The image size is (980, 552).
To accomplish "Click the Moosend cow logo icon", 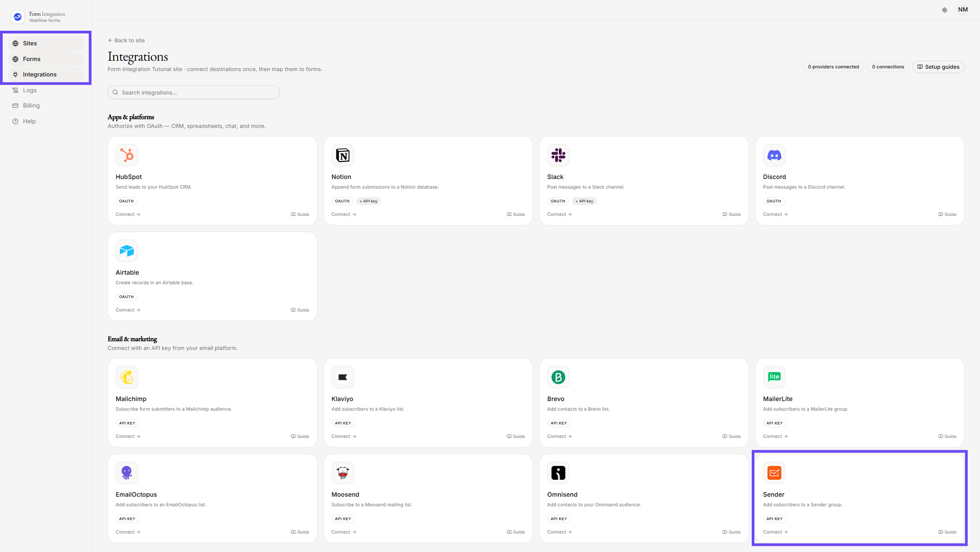I will click(x=342, y=473).
